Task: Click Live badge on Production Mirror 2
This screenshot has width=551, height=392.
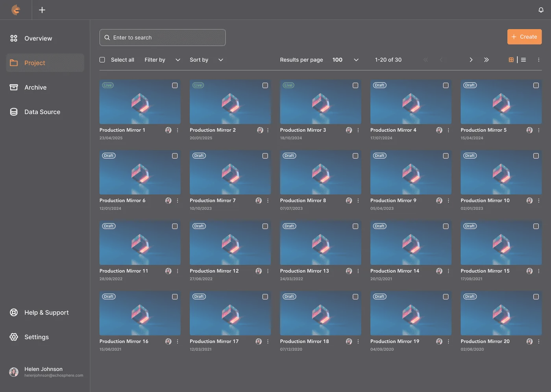Action: pyautogui.click(x=198, y=85)
